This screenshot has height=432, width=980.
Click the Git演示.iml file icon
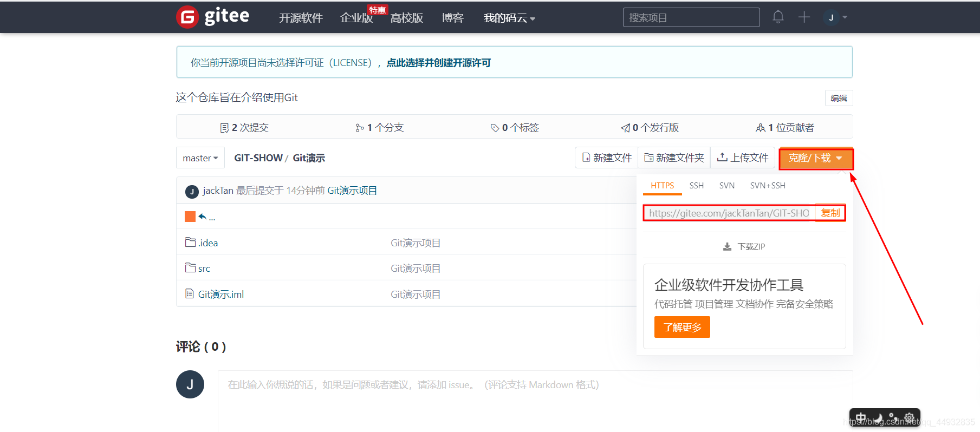190,293
